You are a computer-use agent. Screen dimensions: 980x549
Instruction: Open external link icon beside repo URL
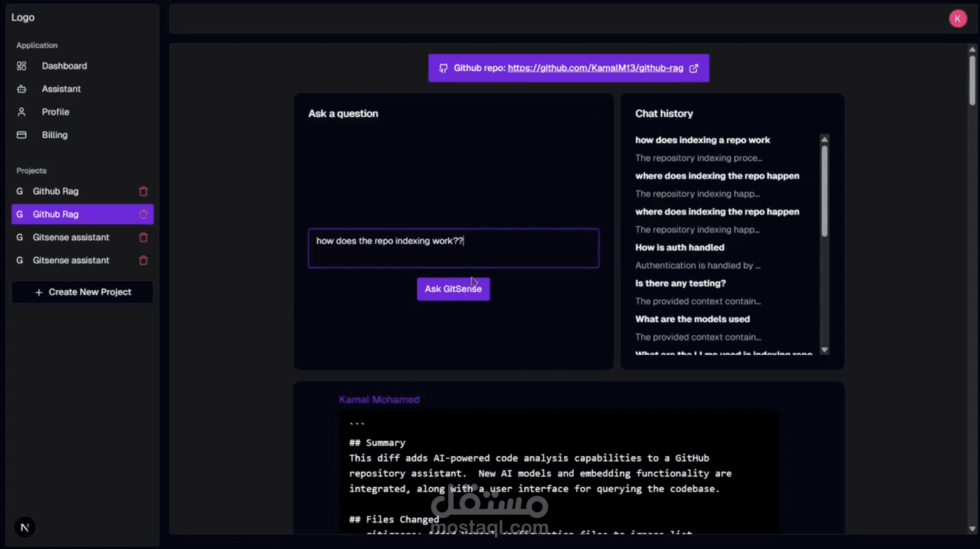point(694,68)
